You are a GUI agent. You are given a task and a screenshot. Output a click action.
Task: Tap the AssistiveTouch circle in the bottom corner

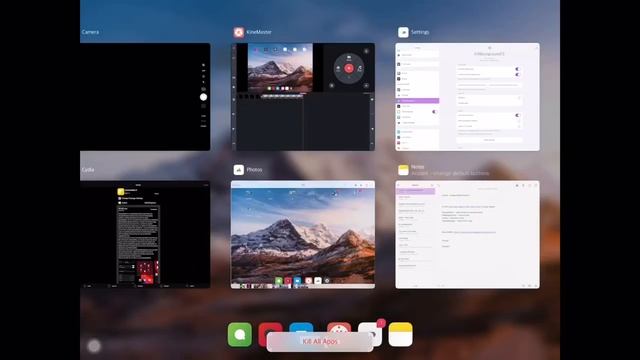(94, 346)
